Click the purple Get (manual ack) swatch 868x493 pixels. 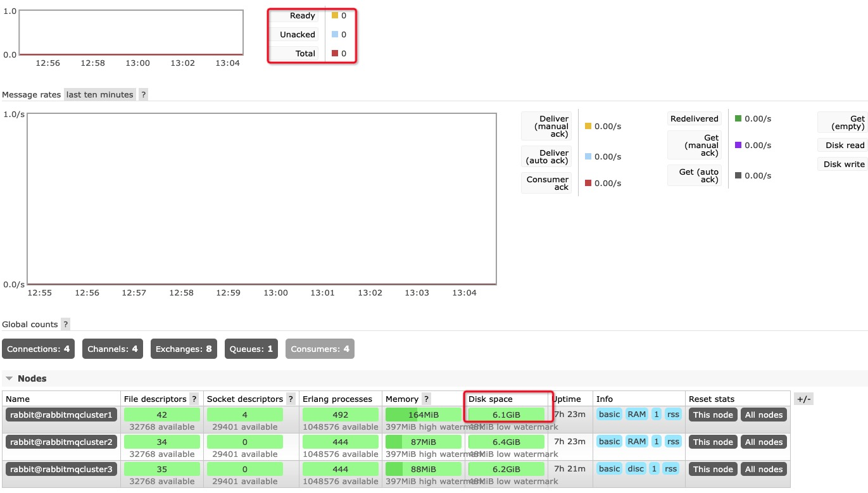[x=738, y=145]
